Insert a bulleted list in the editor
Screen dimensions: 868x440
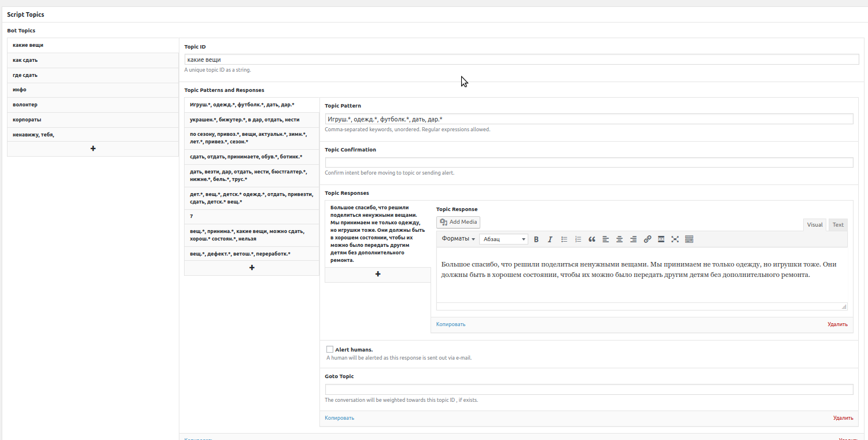564,239
